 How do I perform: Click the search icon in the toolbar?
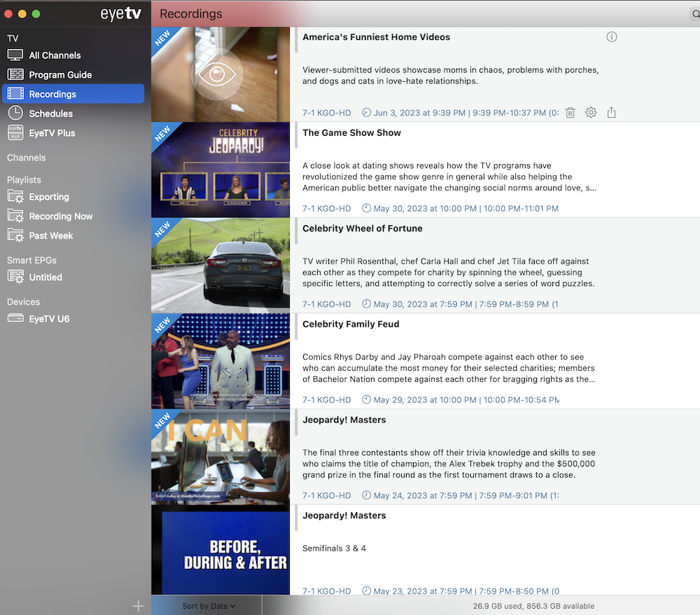(x=696, y=14)
